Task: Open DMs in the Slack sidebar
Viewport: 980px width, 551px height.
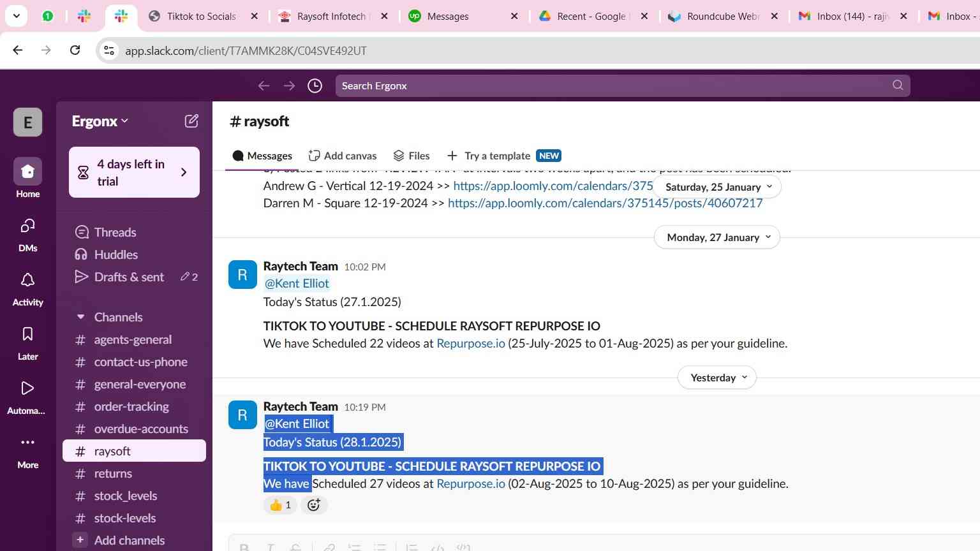Action: (x=27, y=234)
